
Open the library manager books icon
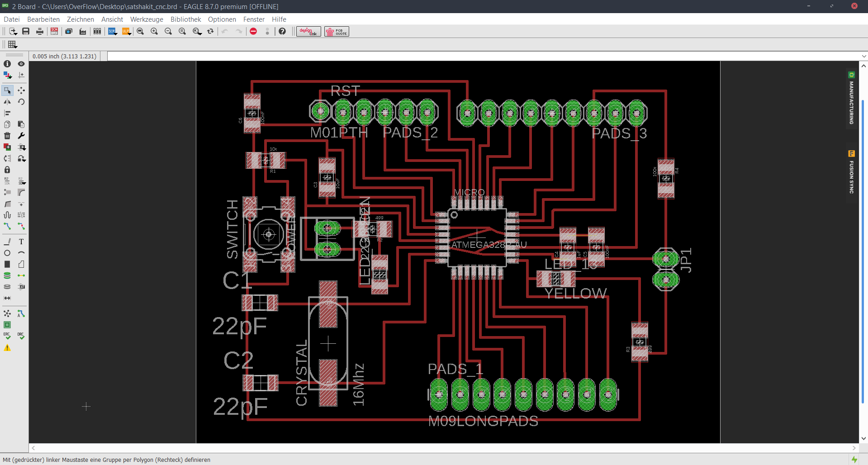pos(97,31)
